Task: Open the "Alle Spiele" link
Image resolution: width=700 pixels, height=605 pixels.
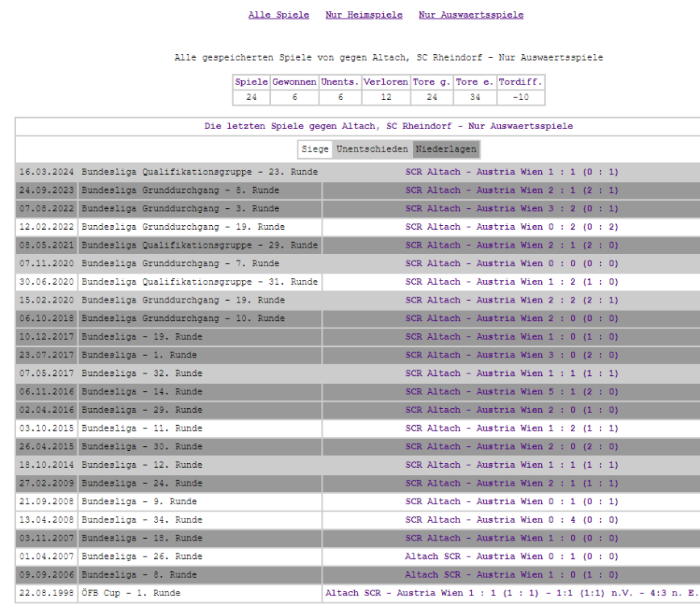Action: click(278, 15)
